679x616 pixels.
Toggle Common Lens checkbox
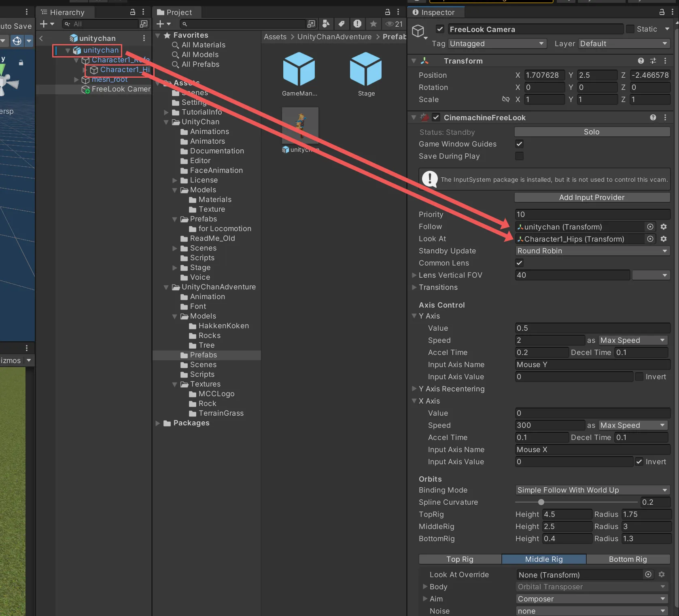click(x=519, y=263)
